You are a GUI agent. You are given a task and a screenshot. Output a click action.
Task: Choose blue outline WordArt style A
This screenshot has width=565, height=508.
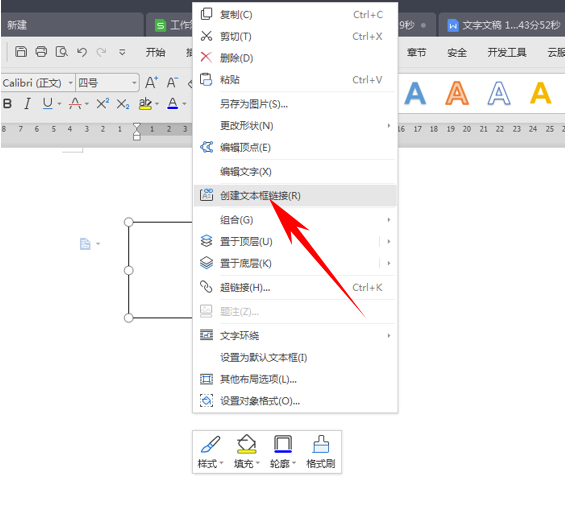(499, 93)
